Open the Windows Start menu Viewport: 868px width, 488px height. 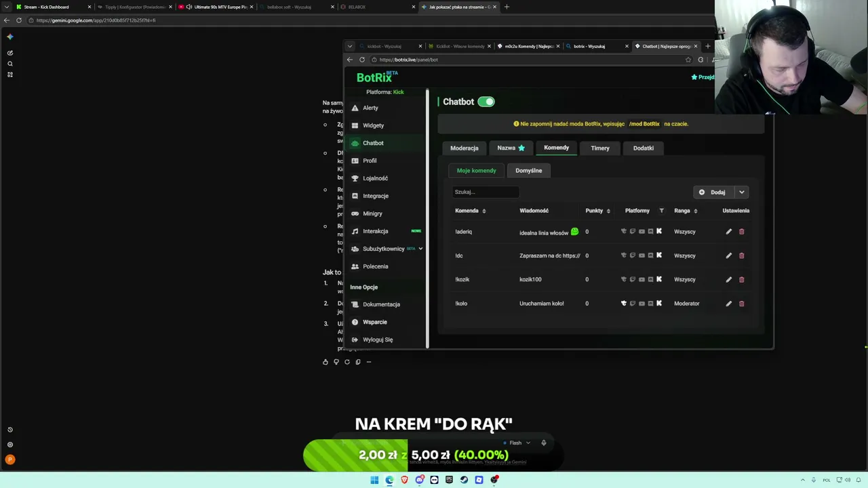pyautogui.click(x=374, y=480)
